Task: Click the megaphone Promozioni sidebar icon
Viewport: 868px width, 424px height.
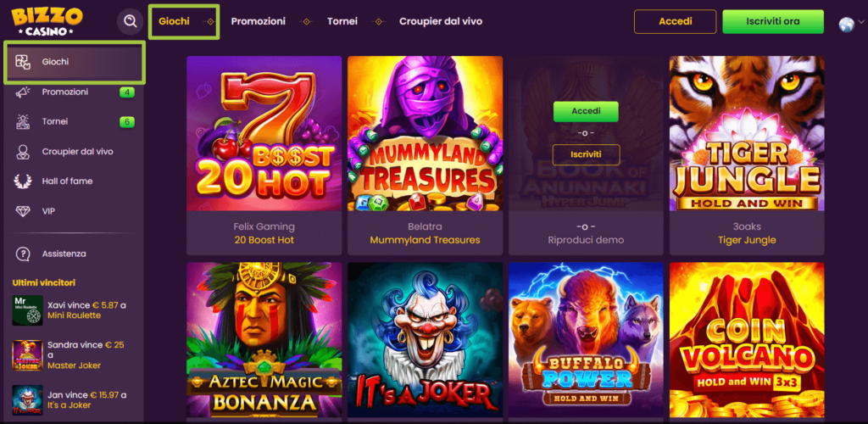Action: pyautogui.click(x=24, y=92)
